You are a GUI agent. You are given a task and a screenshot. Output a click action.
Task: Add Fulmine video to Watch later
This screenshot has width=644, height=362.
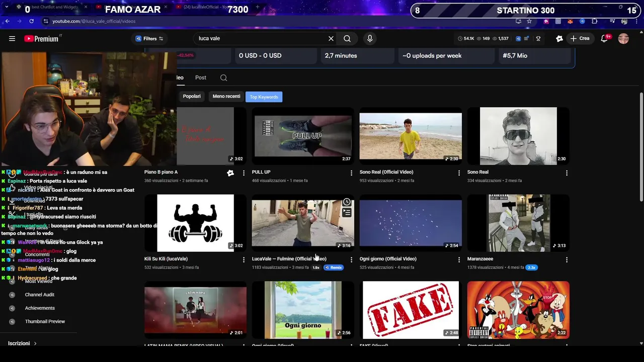347,202
